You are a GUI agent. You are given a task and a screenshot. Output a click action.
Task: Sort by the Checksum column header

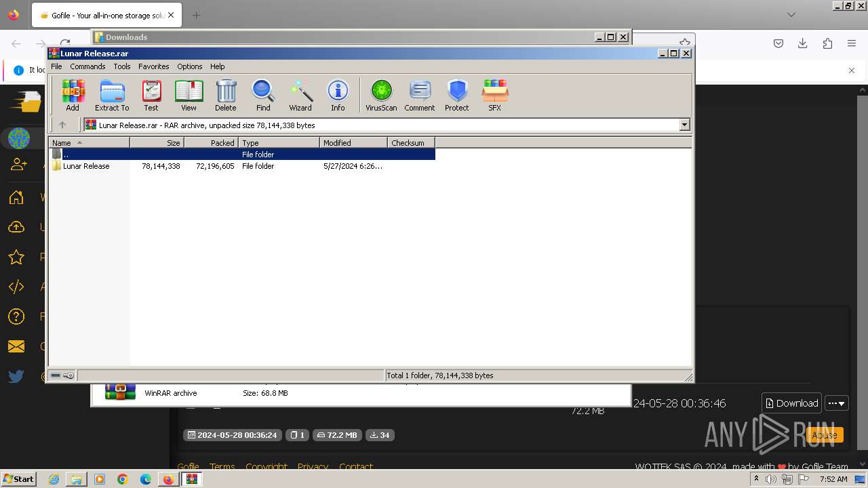[x=411, y=143]
